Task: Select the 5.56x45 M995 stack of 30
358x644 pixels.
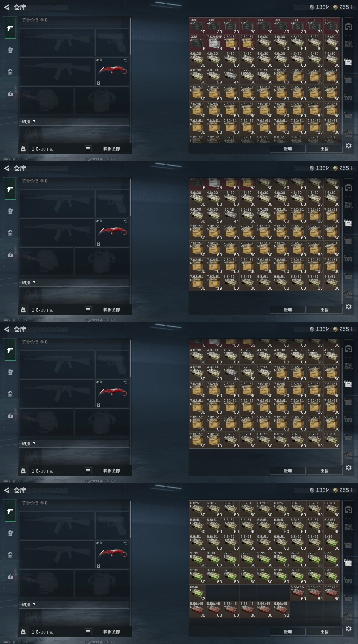Action: pyautogui.click(x=281, y=610)
